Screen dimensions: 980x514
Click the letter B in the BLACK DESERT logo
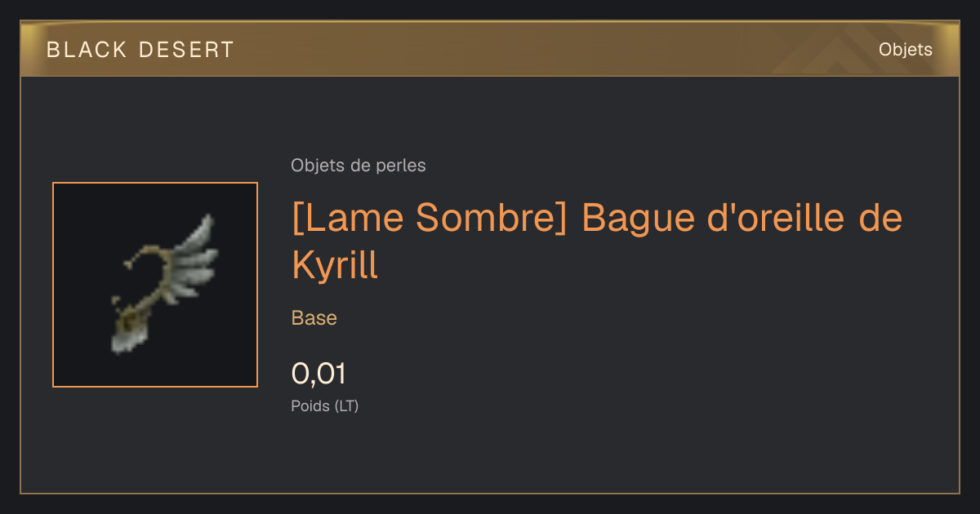53,50
